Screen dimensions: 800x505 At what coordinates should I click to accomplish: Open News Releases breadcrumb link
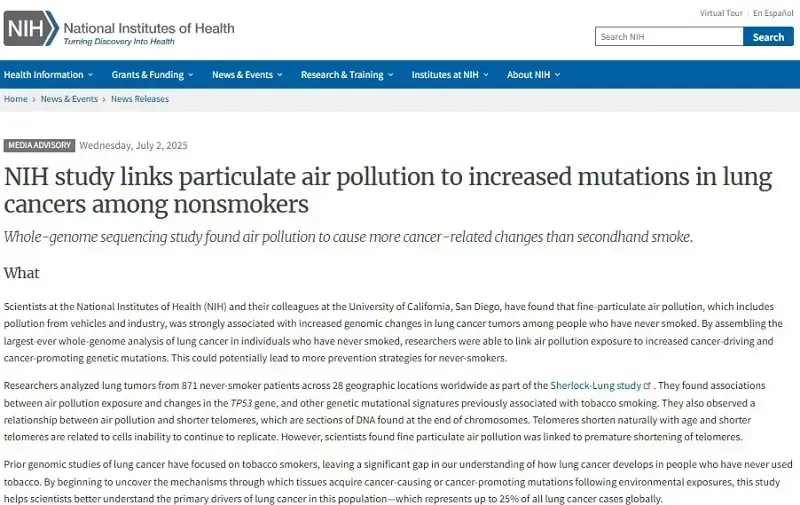[x=140, y=99]
